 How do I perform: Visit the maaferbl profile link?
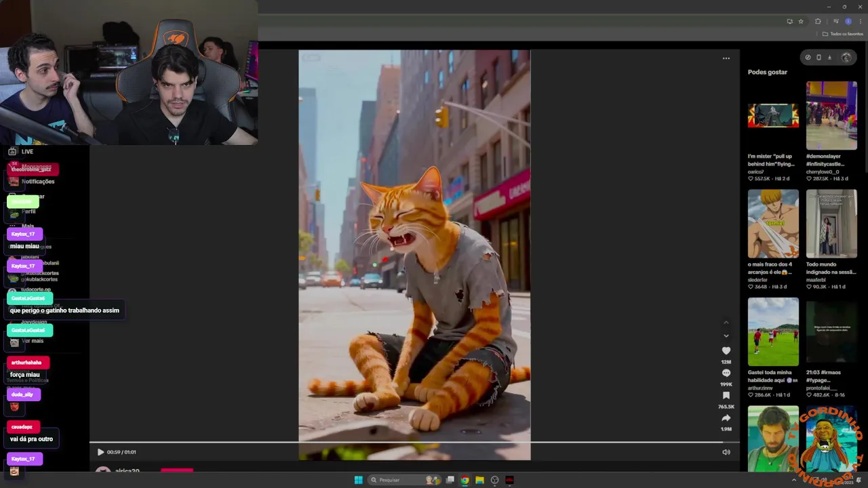point(816,280)
